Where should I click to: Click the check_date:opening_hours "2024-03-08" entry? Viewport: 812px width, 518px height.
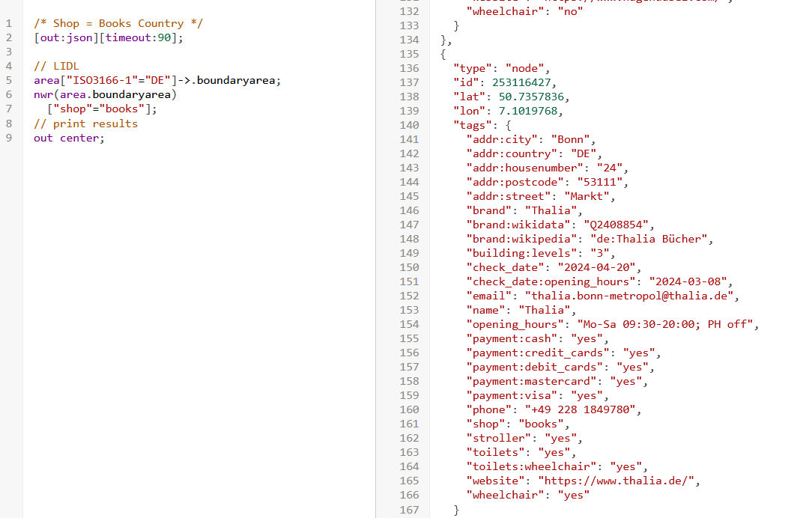coord(600,281)
